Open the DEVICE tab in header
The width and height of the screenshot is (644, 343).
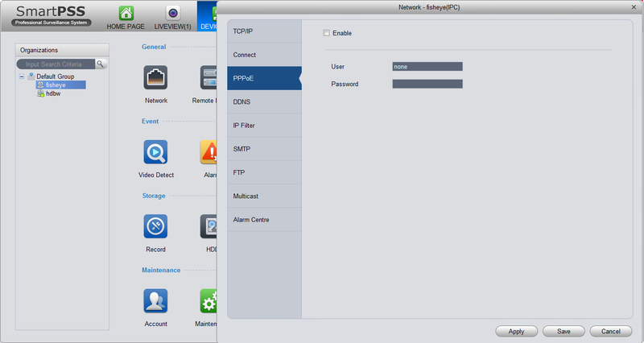[x=208, y=16]
